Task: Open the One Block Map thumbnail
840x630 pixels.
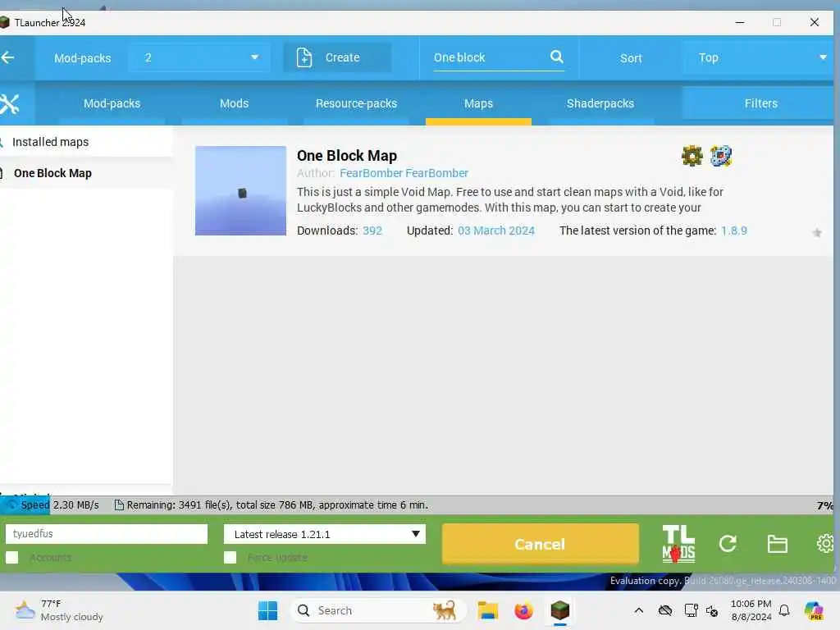Action: 240,190
